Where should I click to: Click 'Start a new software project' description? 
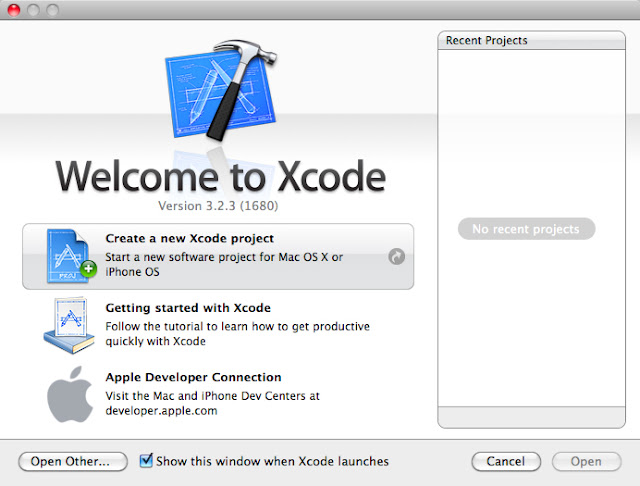(224, 264)
